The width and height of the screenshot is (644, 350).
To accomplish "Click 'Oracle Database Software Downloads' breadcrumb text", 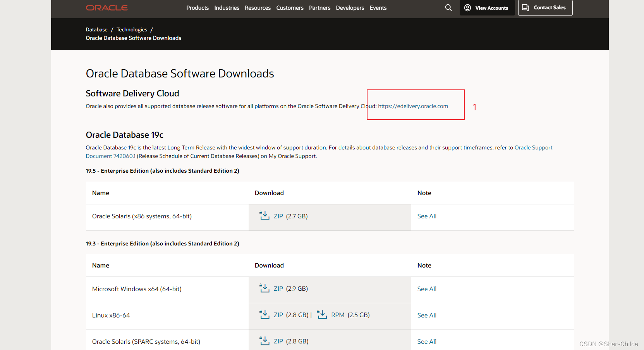I will click(x=133, y=38).
